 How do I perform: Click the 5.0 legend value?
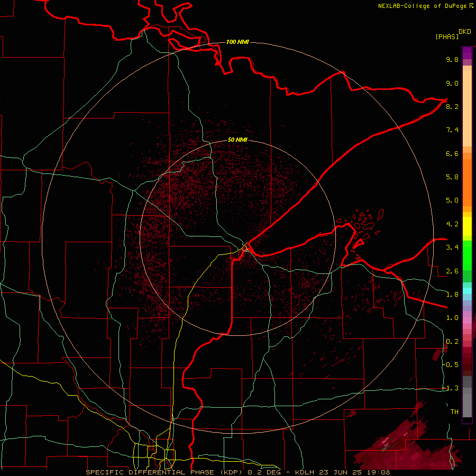pos(452,200)
